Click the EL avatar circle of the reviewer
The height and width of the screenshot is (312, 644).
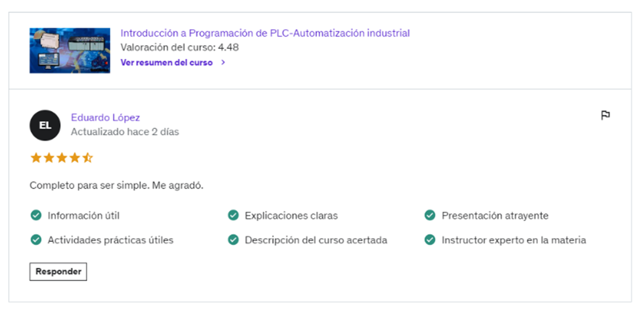[44, 125]
